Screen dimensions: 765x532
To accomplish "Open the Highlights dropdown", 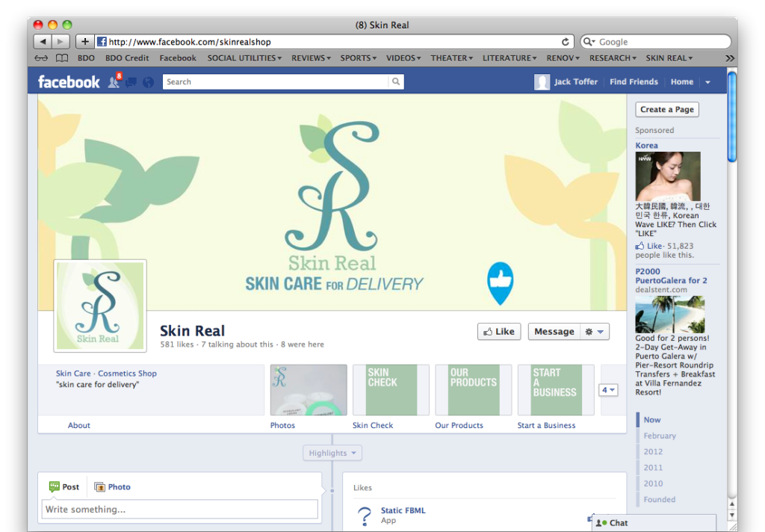I will pyautogui.click(x=332, y=453).
